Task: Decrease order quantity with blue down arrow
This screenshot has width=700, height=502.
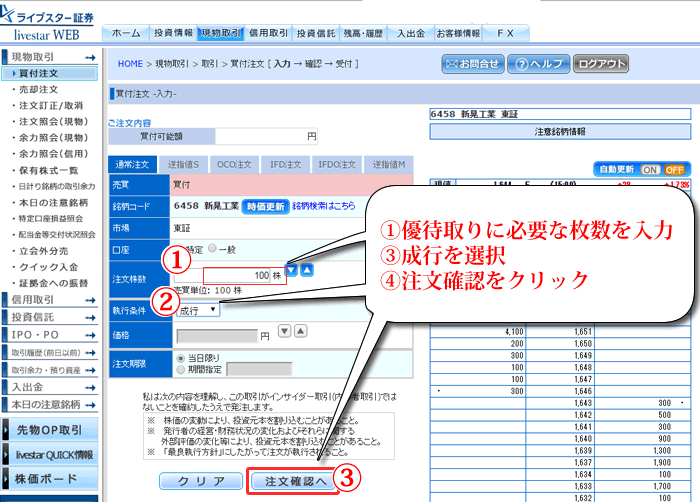Action: click(291, 271)
